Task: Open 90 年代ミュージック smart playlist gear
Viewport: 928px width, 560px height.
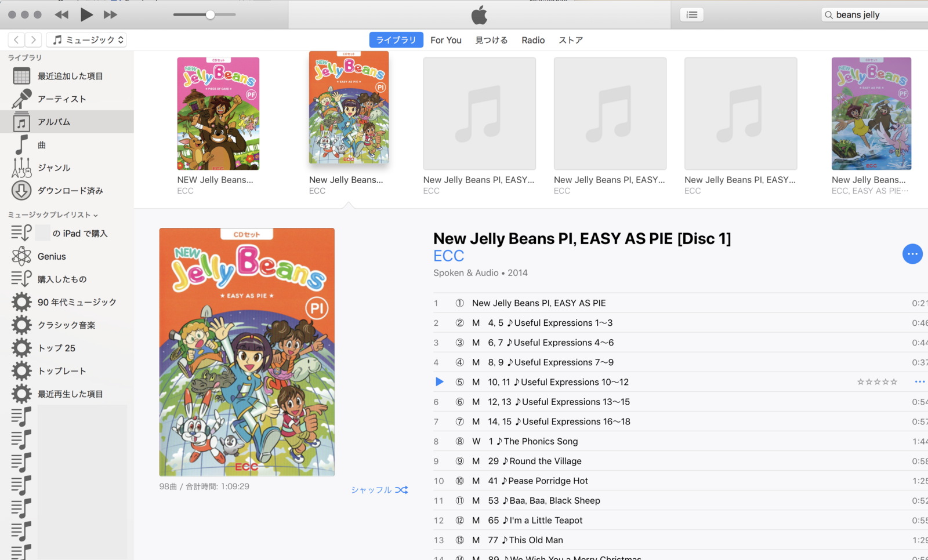Action: 21,302
